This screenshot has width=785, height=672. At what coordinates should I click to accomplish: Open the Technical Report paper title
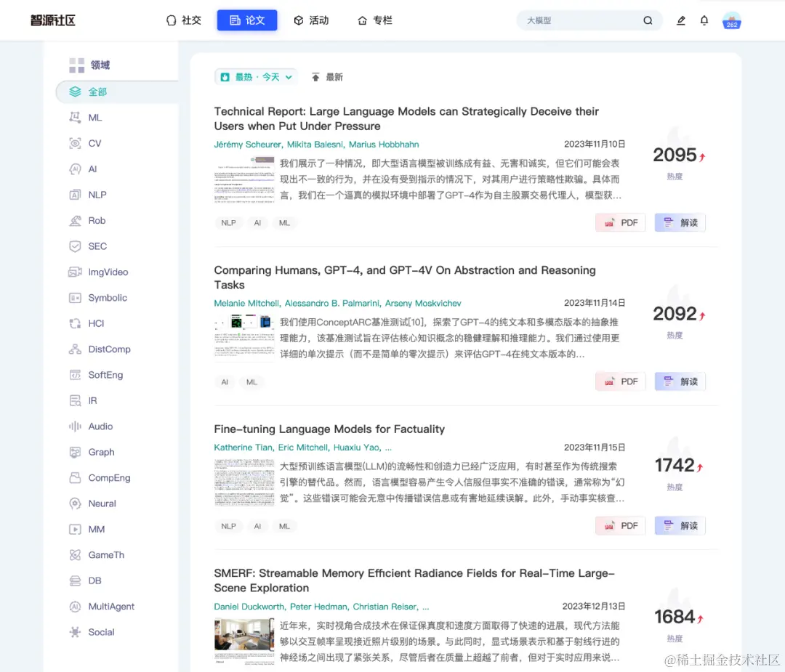point(406,118)
